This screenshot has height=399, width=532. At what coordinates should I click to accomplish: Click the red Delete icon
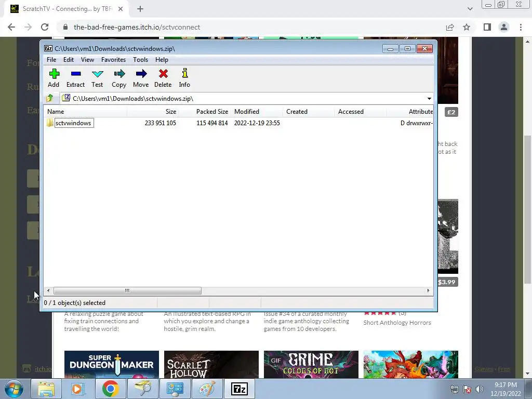tap(163, 74)
